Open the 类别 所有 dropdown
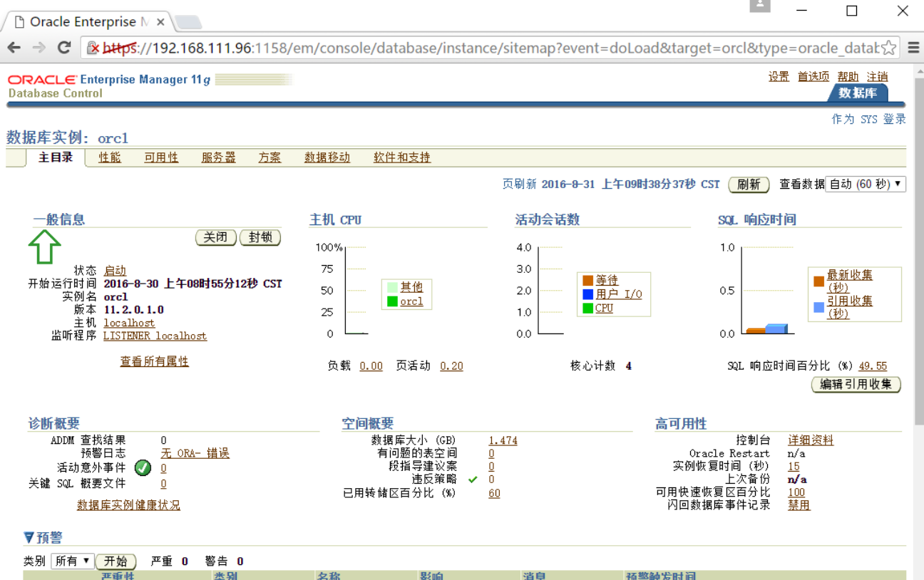 tap(73, 561)
